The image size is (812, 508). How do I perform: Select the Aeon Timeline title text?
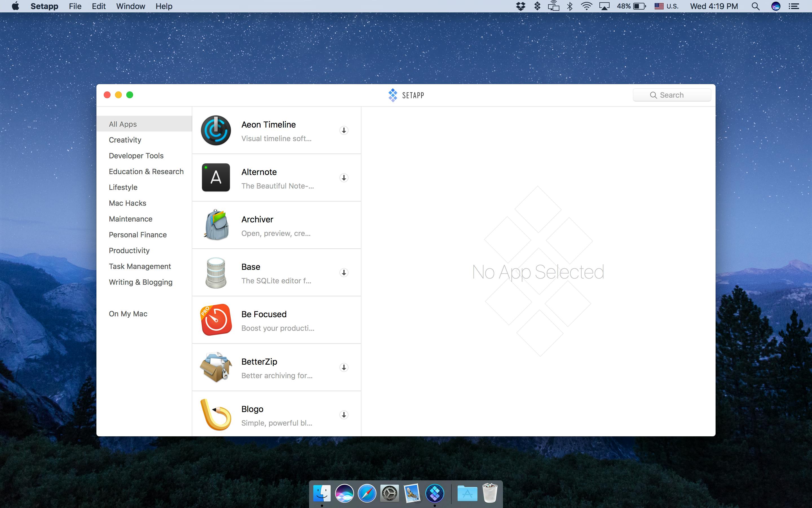tap(268, 125)
